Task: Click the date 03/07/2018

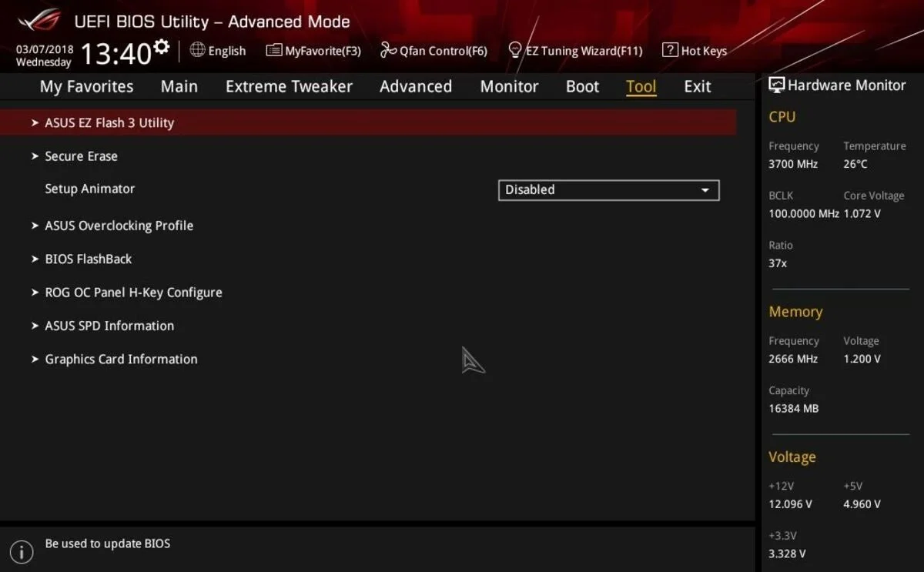Action: [45, 49]
